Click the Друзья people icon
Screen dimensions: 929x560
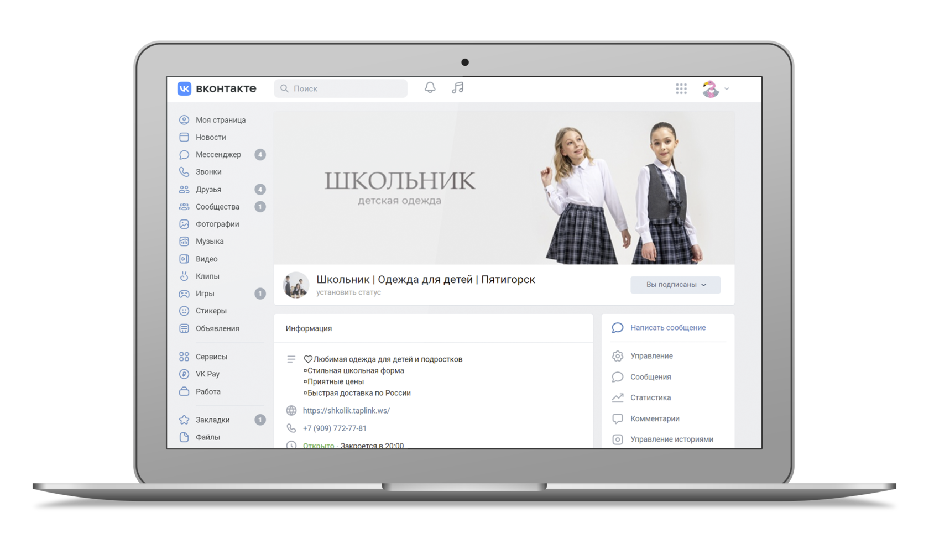coord(184,190)
